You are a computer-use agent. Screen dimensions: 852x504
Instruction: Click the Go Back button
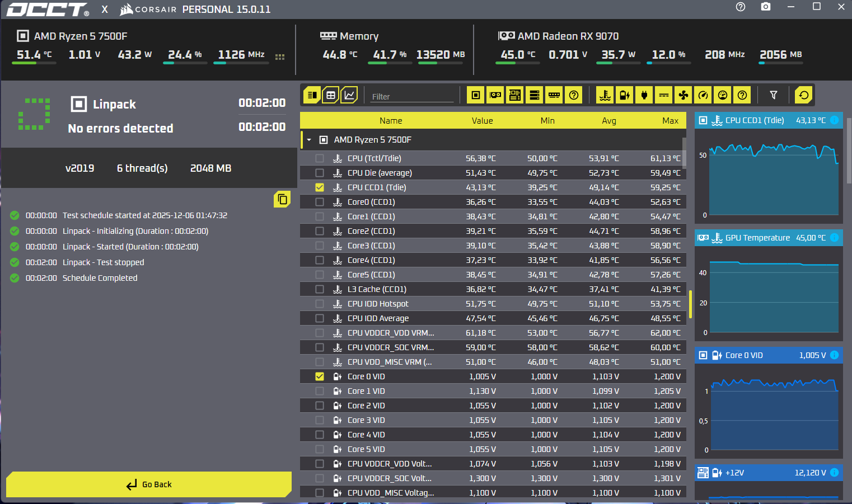coord(149,484)
